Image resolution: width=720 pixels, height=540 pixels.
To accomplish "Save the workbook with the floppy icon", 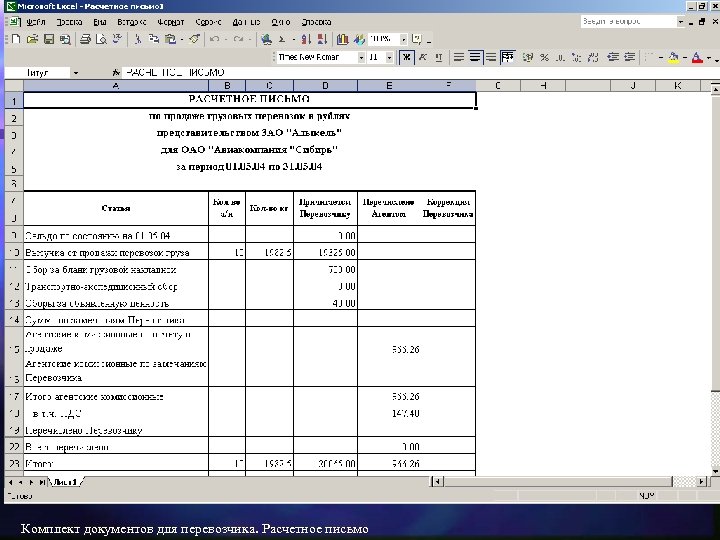I will tap(49, 39).
